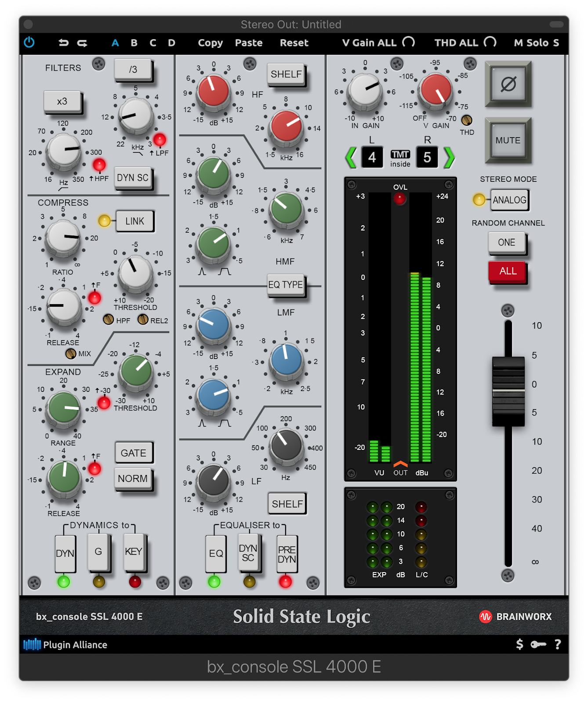
Task: Toggle the filters DYN SC button
Action: pos(133,178)
